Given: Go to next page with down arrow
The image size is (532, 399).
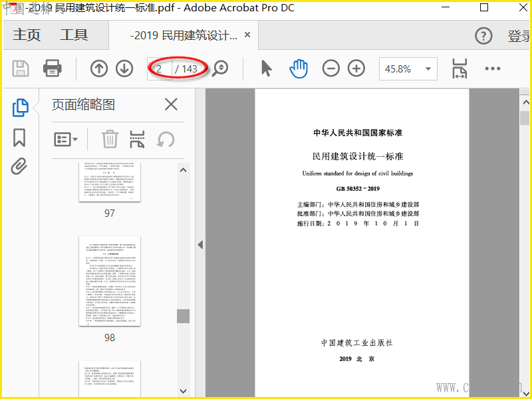Looking at the screenshot, I should click(124, 68).
